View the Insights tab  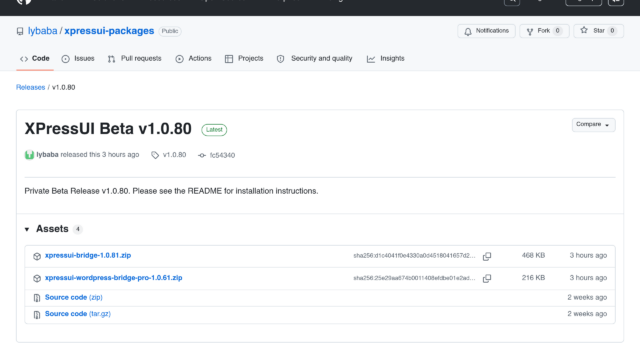point(386,59)
